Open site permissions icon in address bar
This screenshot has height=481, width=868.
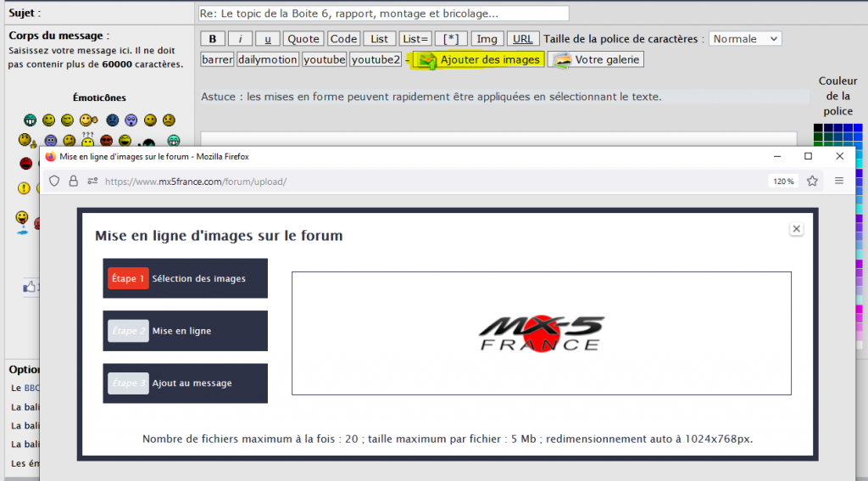(x=92, y=182)
